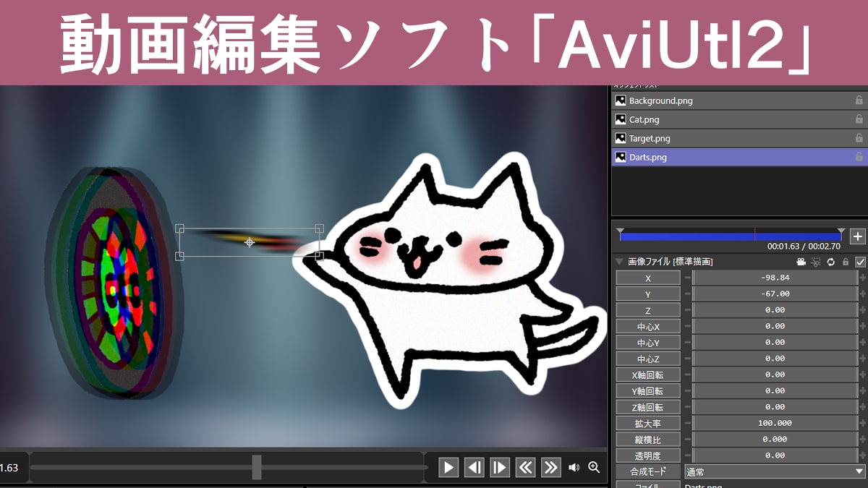The width and height of the screenshot is (868, 488).
Task: Select Target.png in the object list
Action: click(x=739, y=138)
